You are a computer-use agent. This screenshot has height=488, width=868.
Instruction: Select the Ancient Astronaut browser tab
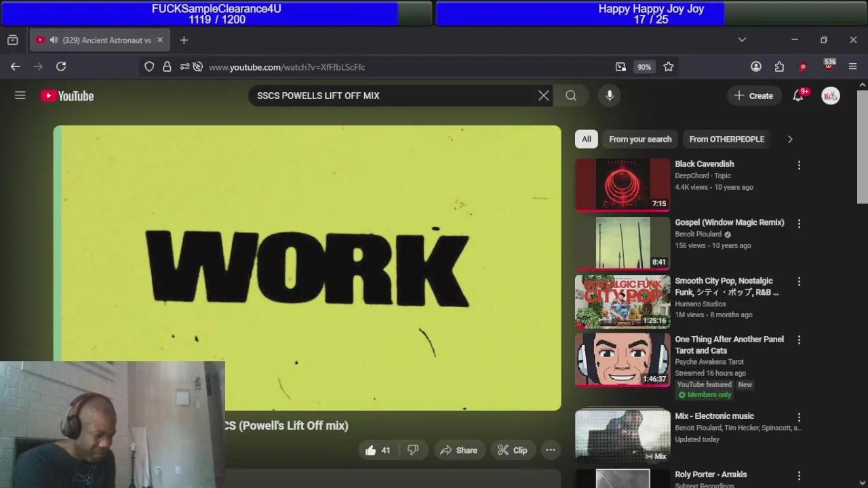100,40
